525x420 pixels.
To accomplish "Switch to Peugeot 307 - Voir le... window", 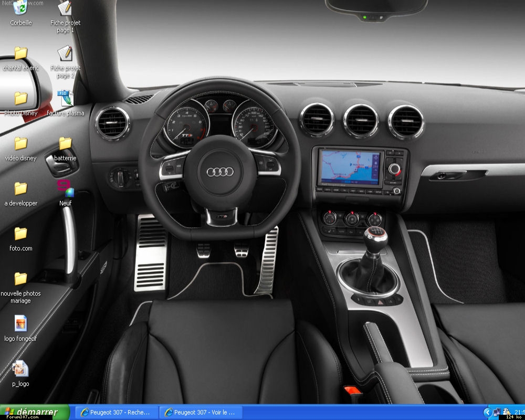I will point(200,412).
